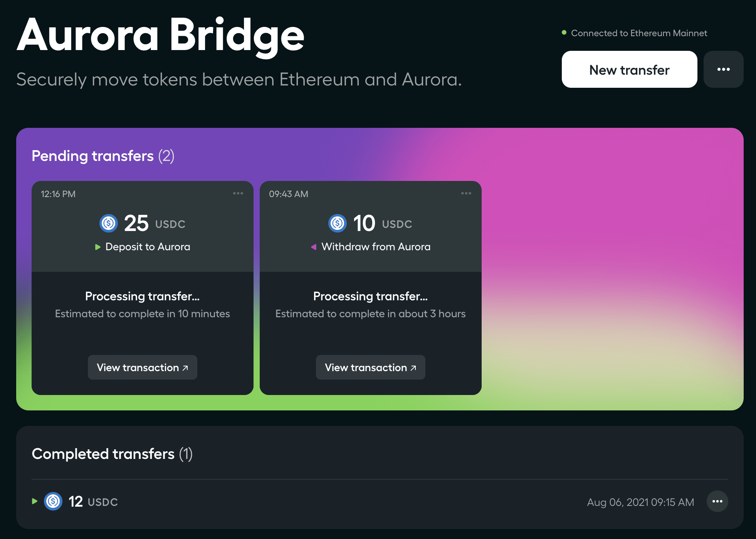Click the 'Processing transfer...' text in the 10 USDC card

tap(371, 296)
